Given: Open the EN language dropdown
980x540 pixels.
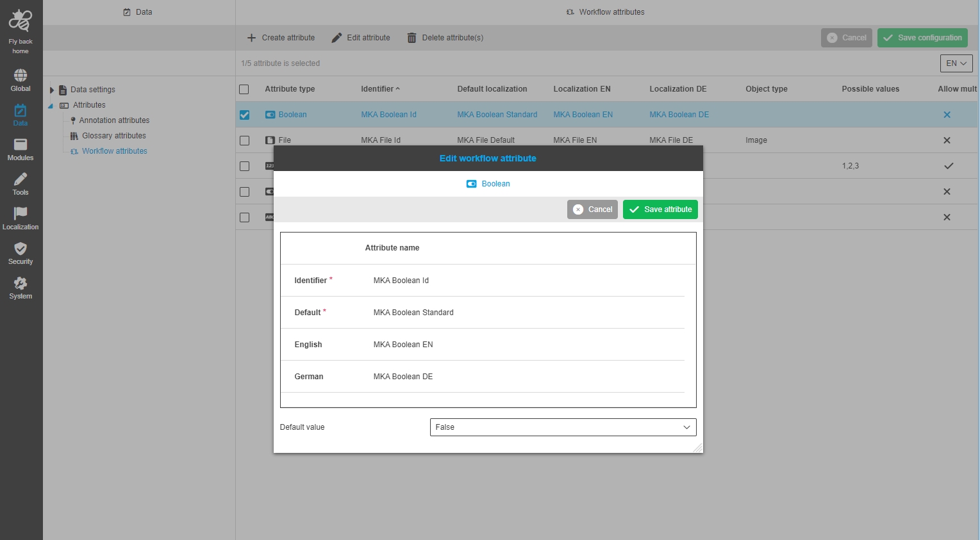Looking at the screenshot, I should (956, 63).
